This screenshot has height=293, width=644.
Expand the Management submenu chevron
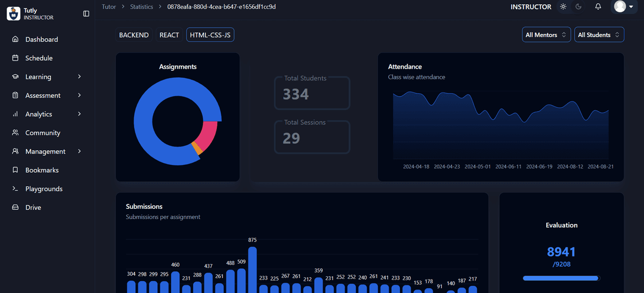(79, 151)
